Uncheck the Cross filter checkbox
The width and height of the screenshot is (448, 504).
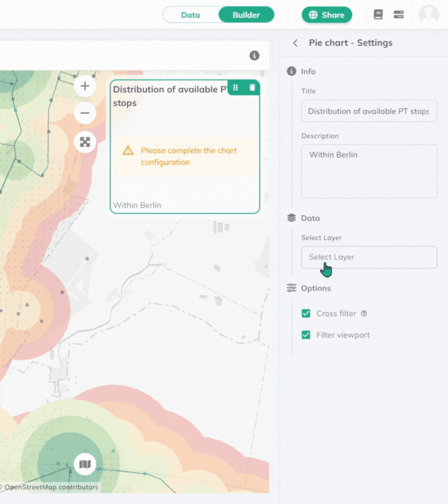[306, 313]
